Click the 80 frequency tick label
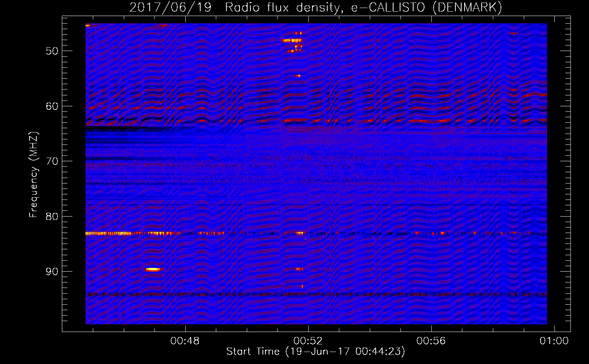 coord(52,217)
